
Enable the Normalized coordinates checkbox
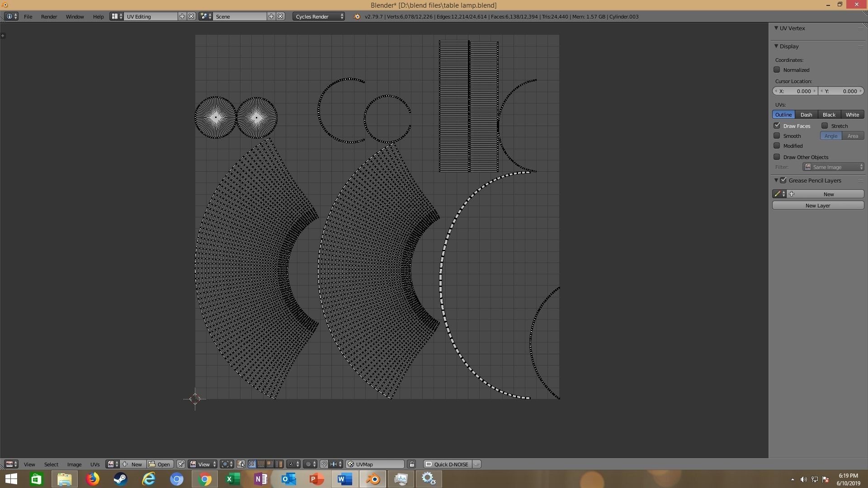(777, 70)
